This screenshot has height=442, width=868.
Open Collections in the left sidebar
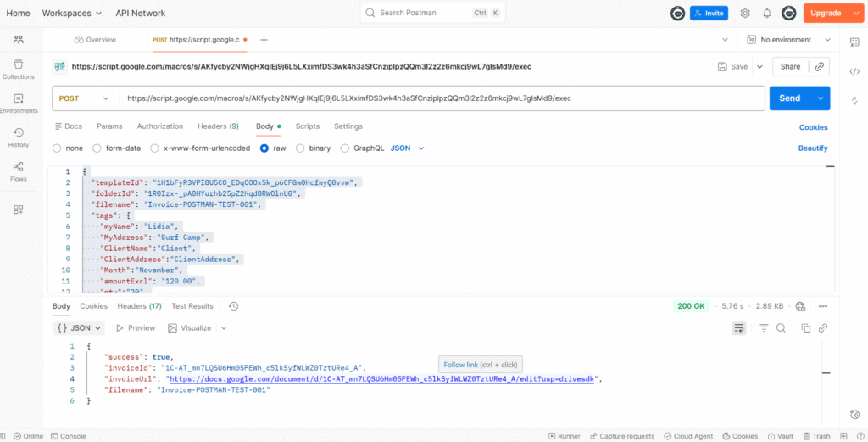coord(19,70)
